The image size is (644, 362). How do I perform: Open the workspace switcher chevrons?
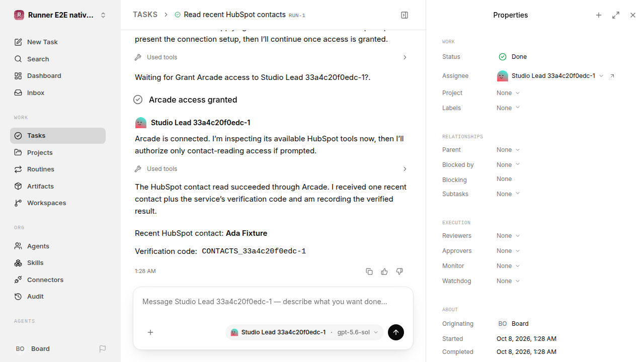[103, 15]
